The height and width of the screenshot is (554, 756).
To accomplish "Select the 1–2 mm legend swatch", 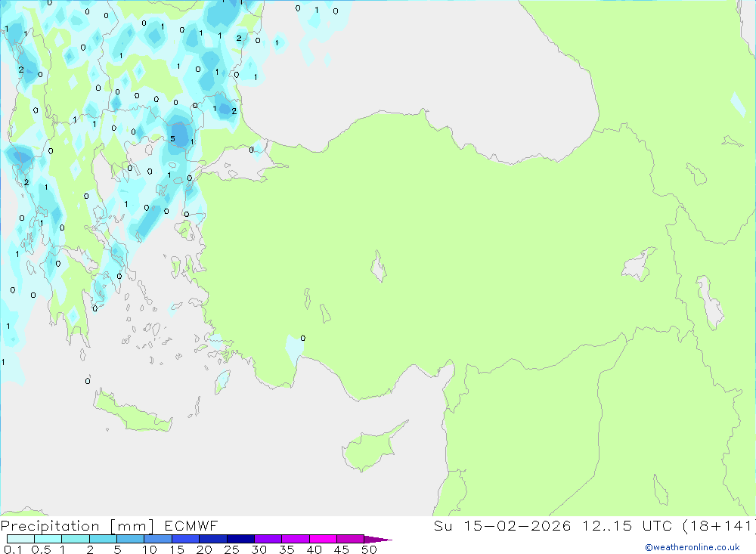I will pyautogui.click(x=76, y=539).
